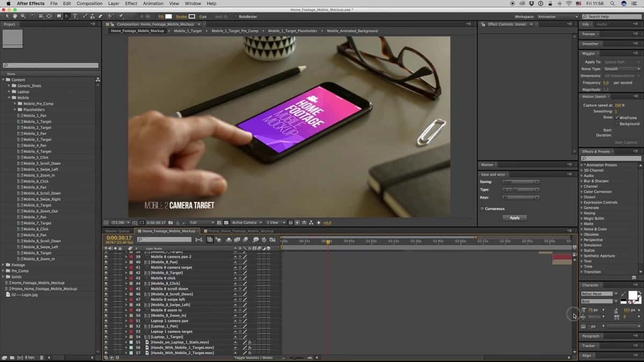
Task: Open the Active Camera view dropdown
Action: click(247, 223)
